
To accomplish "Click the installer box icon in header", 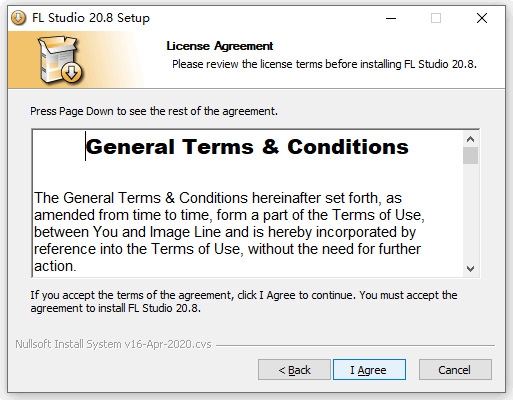I will pos(60,59).
